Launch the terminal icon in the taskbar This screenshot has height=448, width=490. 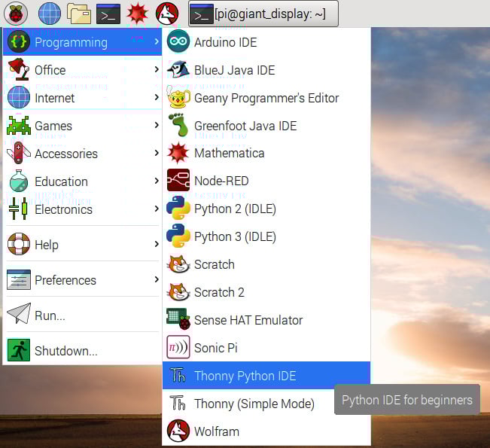point(108,14)
